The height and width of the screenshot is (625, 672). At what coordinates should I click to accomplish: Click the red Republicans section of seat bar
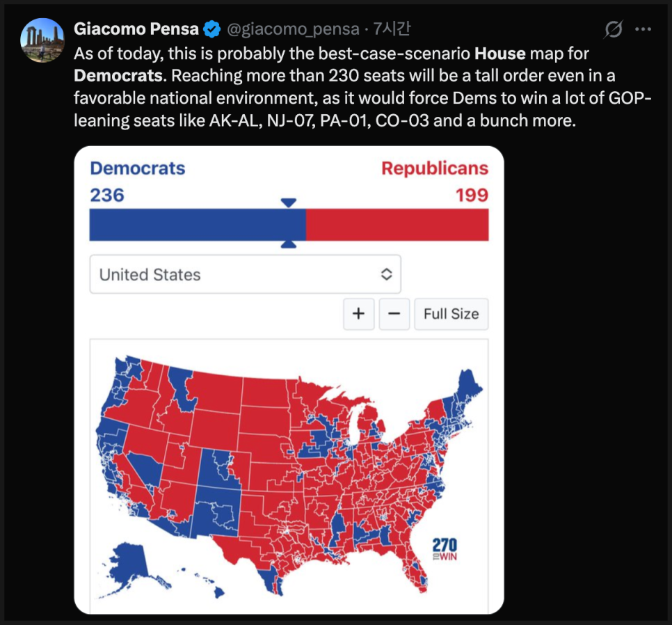pyautogui.click(x=397, y=224)
